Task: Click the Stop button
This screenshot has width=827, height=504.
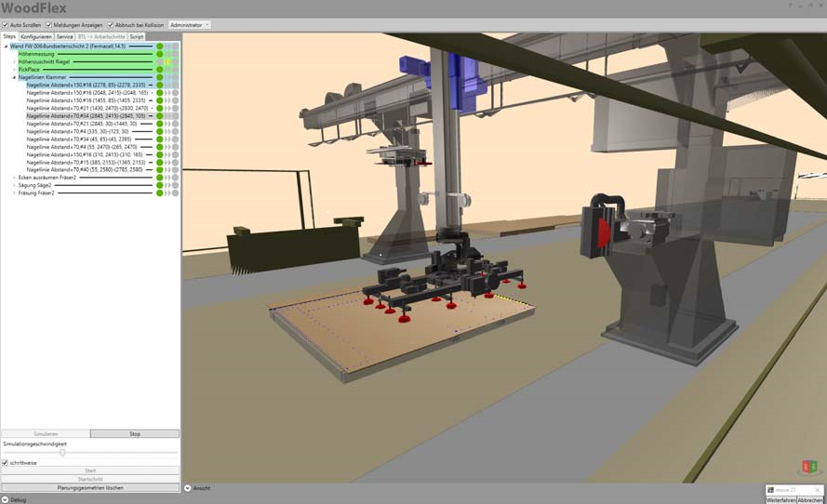Action: tap(135, 434)
